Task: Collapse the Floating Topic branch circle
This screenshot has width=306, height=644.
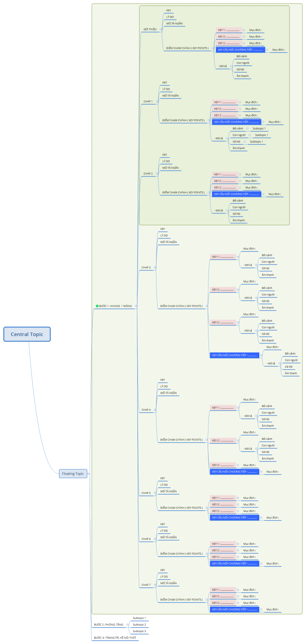Action: (89, 473)
